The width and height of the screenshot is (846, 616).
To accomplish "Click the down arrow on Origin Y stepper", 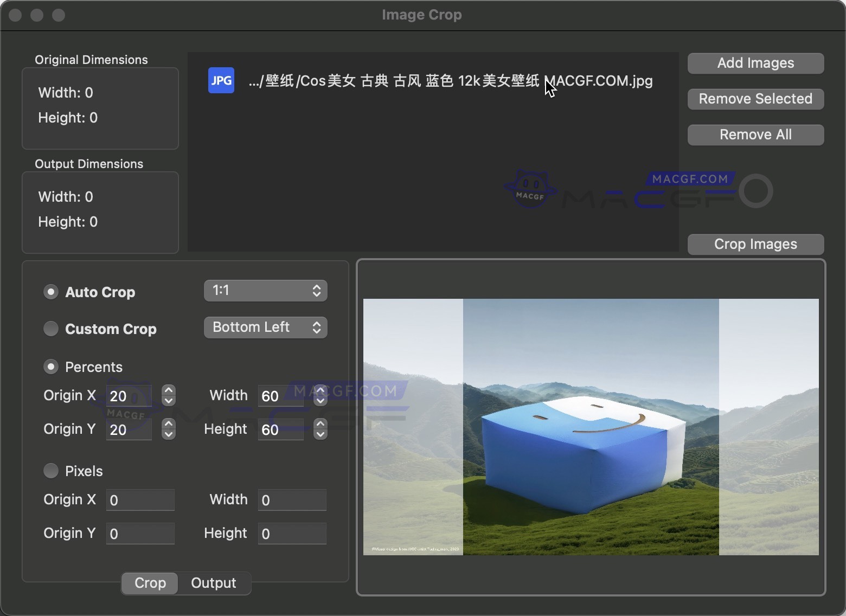I will click(x=168, y=434).
